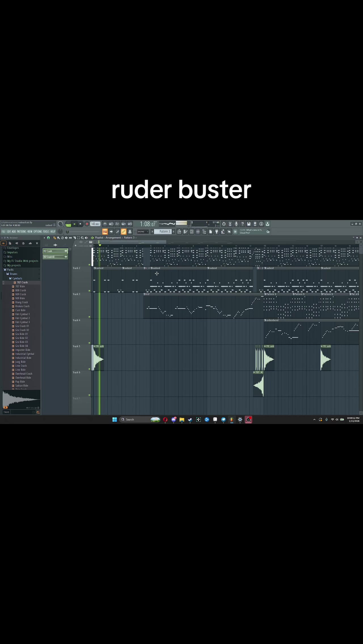Select the playlist zoom tool
Image resolution: width=363 pixels, height=644 pixels.
[82, 238]
